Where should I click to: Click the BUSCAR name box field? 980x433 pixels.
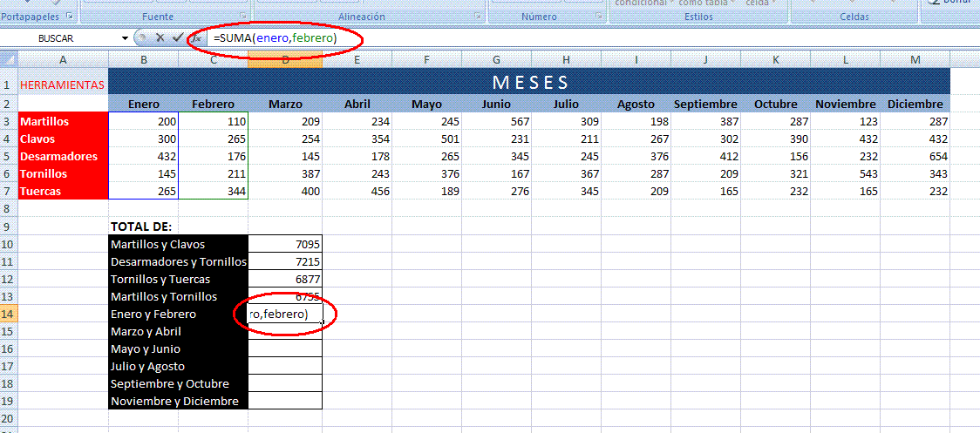[x=61, y=38]
